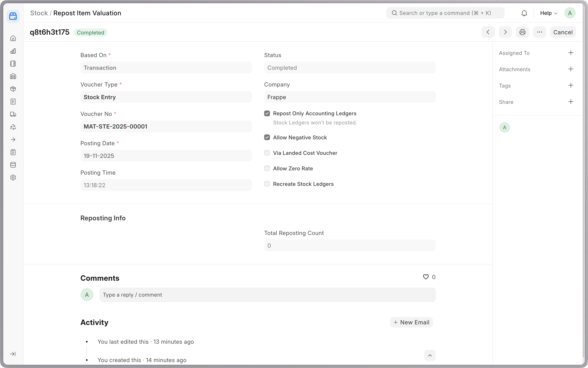Click the Cancel button

(x=563, y=32)
